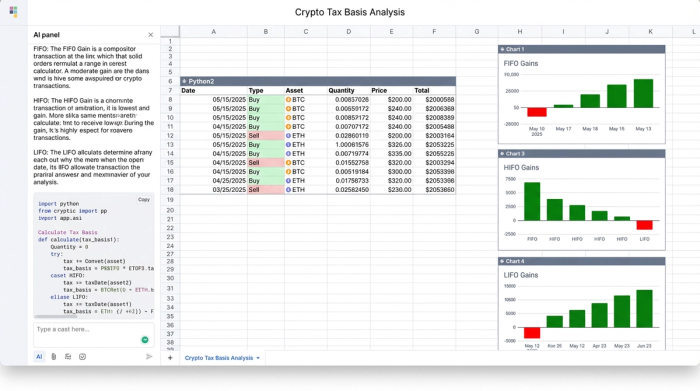This screenshot has width=700, height=391.
Task: Click the BTC coin icon in row 15
Action: (x=288, y=163)
